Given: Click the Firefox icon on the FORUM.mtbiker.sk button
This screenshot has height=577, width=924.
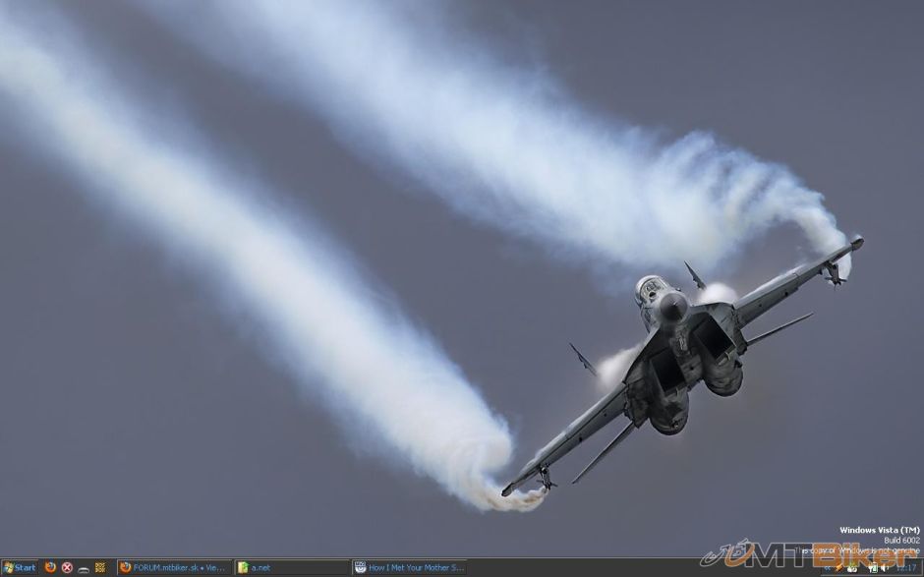Looking at the screenshot, I should [125, 567].
